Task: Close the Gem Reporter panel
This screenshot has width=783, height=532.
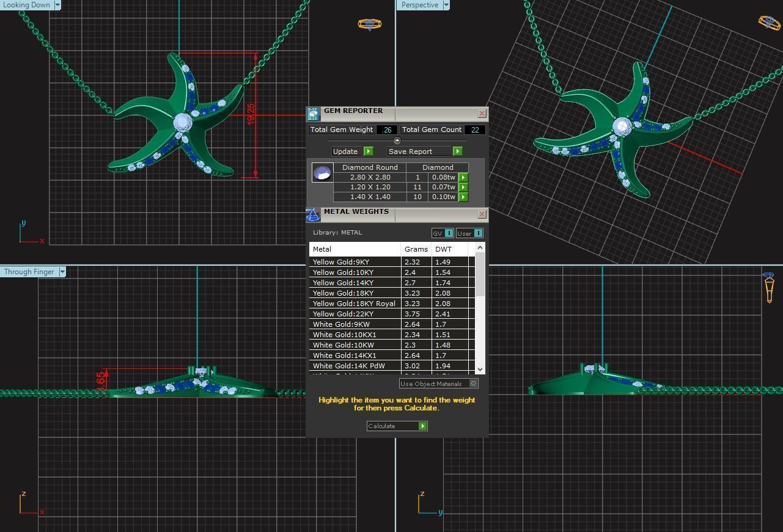Action: [x=482, y=114]
